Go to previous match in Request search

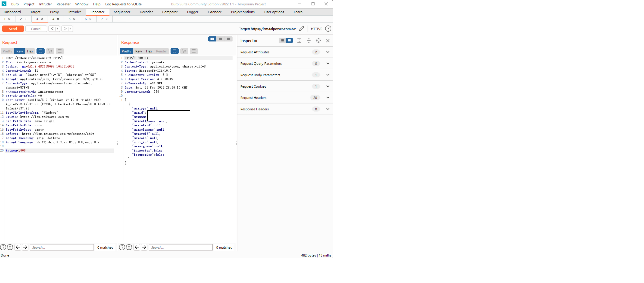18,247
